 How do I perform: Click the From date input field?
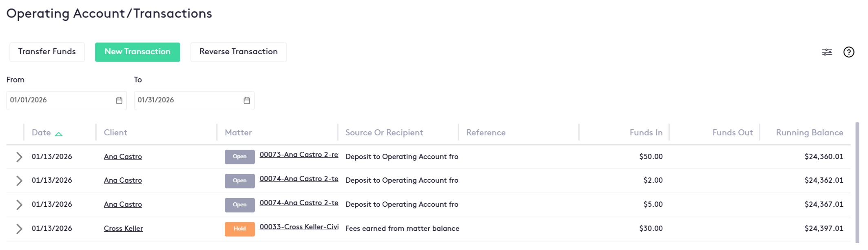61,100
